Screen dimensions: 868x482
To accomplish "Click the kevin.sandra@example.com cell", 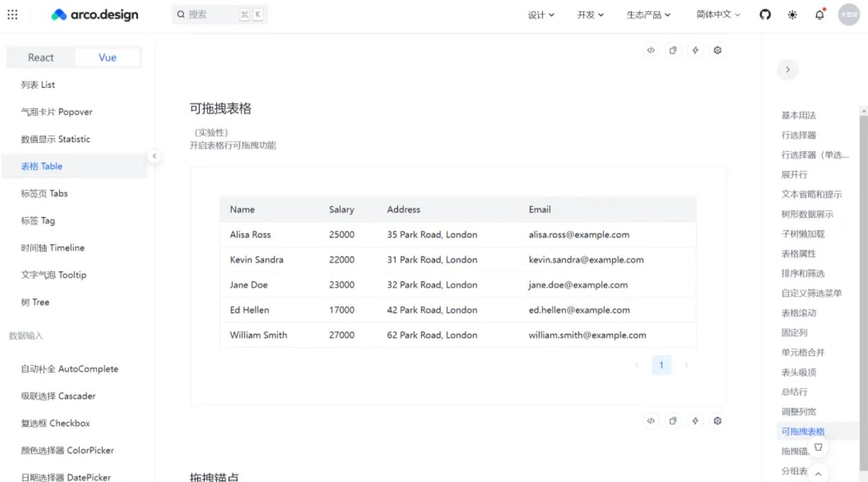I will [586, 260].
